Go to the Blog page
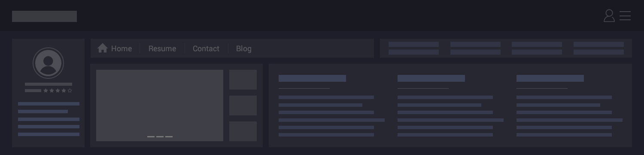 (244, 49)
